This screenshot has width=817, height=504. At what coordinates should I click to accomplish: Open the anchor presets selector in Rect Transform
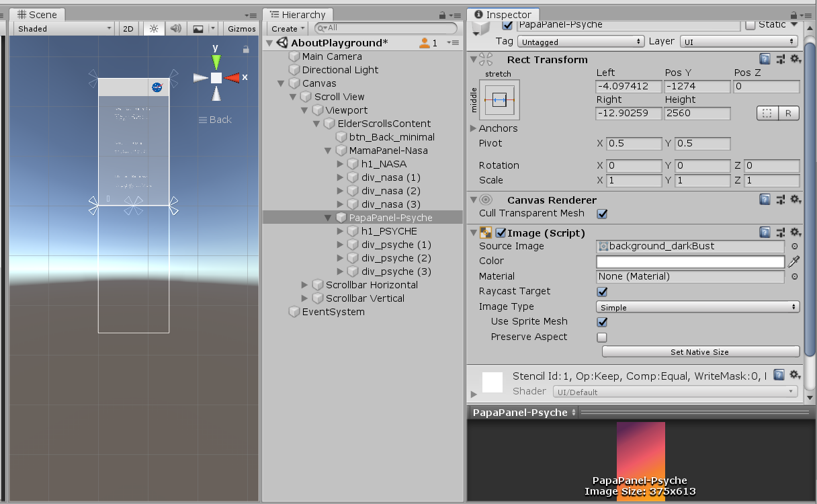(501, 100)
